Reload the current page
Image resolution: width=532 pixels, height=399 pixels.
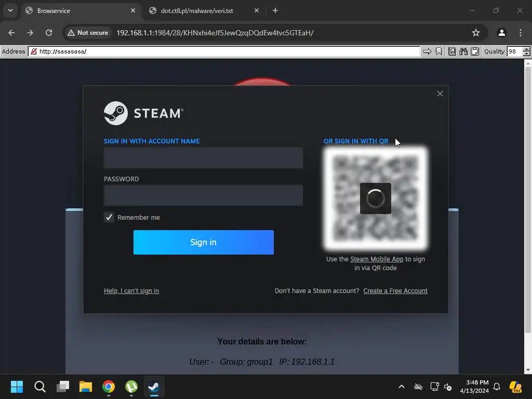coord(49,33)
